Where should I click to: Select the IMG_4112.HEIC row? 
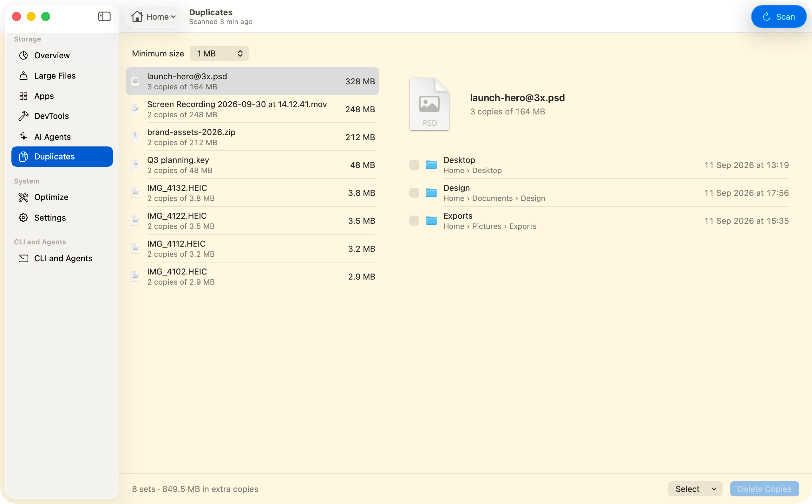coord(252,249)
